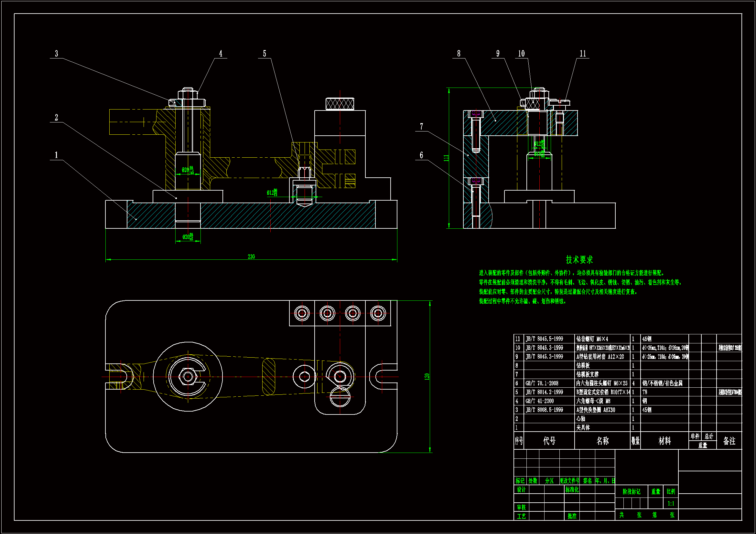Select the GB/T 41-2000 code cell
The height and width of the screenshot is (534, 756).
(x=539, y=401)
